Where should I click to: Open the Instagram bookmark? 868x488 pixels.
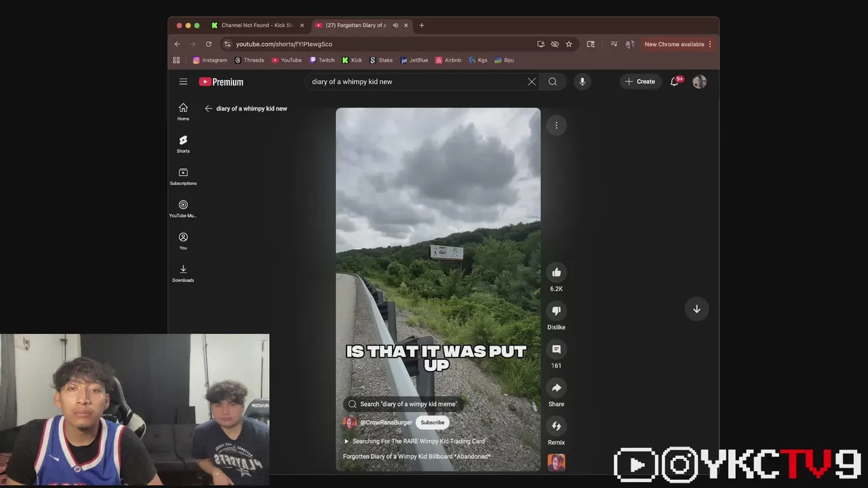click(210, 60)
